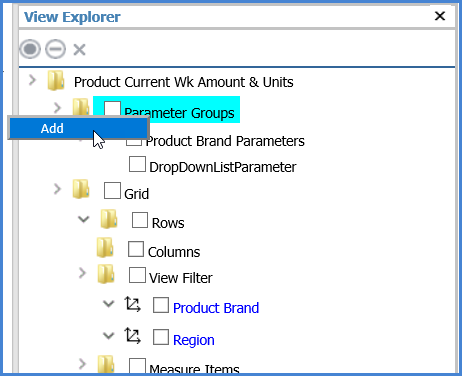Click the Rows folder icon
This screenshot has width=462, height=376.
(x=109, y=219)
